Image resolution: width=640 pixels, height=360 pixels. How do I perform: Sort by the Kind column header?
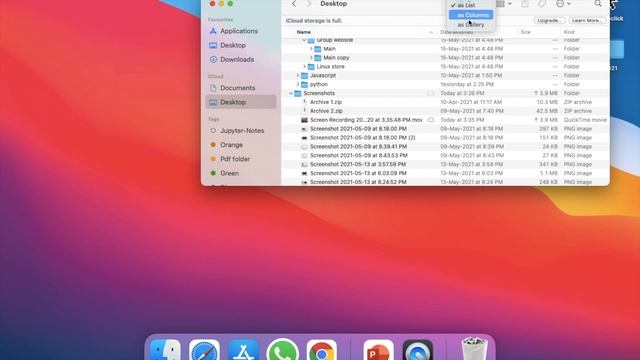569,32
